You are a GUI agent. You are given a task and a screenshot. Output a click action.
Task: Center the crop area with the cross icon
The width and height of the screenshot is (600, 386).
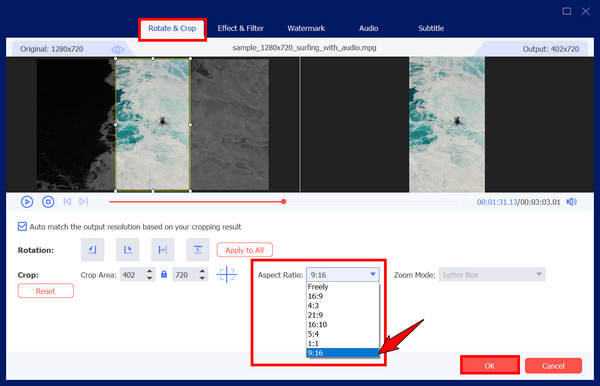pos(227,274)
